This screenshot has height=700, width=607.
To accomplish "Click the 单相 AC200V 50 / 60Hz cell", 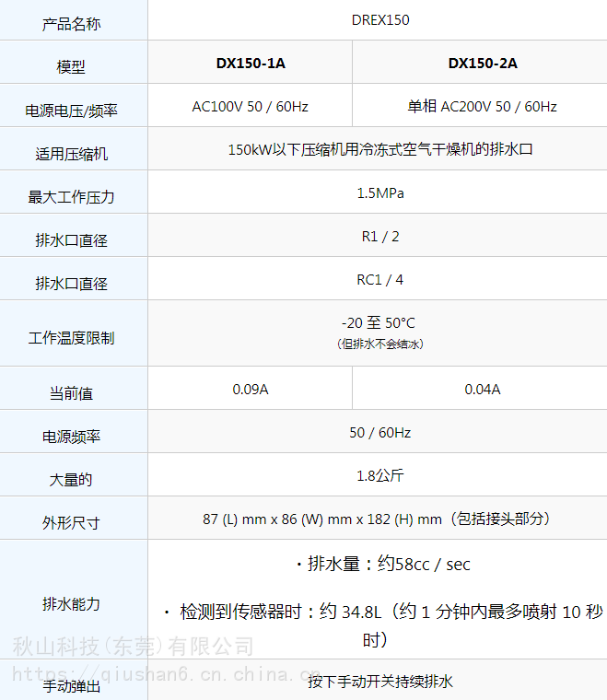I will coord(482,107).
